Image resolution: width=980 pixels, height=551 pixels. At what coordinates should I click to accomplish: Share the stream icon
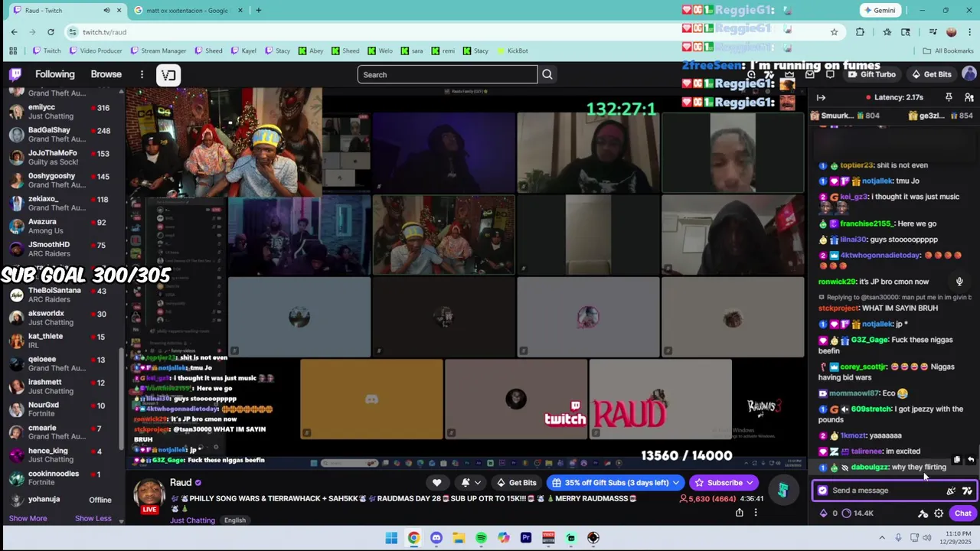coord(739,513)
